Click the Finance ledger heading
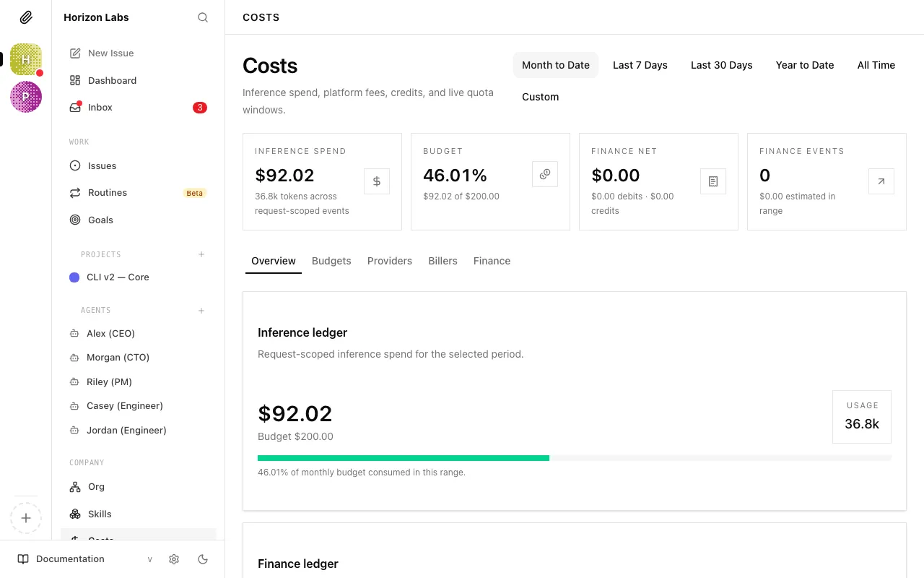 (298, 564)
